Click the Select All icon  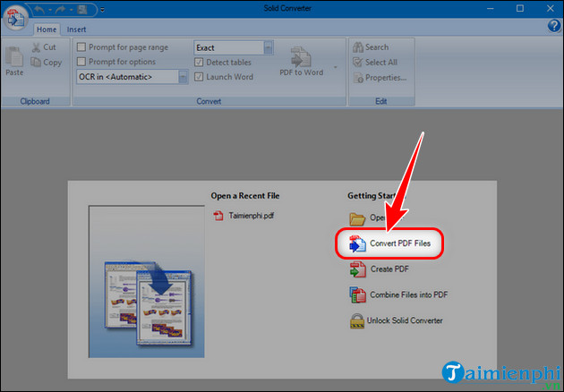point(358,63)
